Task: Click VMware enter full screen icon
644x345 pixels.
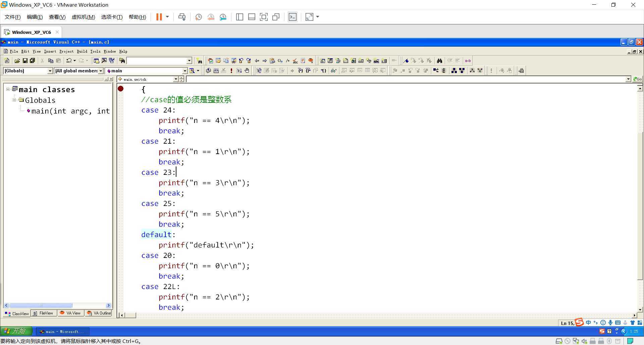Action: pos(264,17)
